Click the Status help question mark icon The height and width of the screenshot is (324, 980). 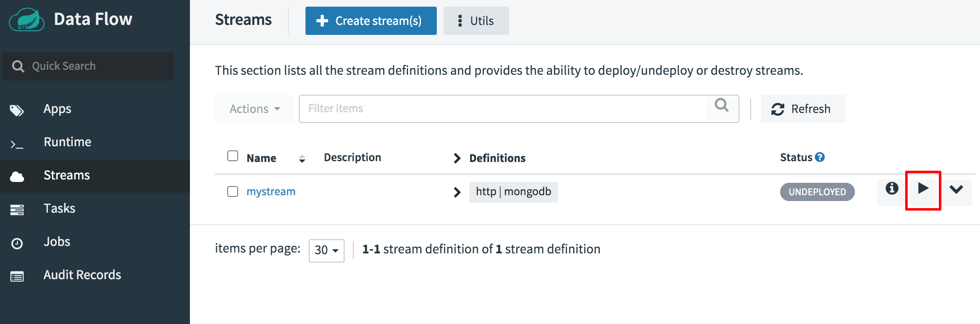(x=820, y=157)
